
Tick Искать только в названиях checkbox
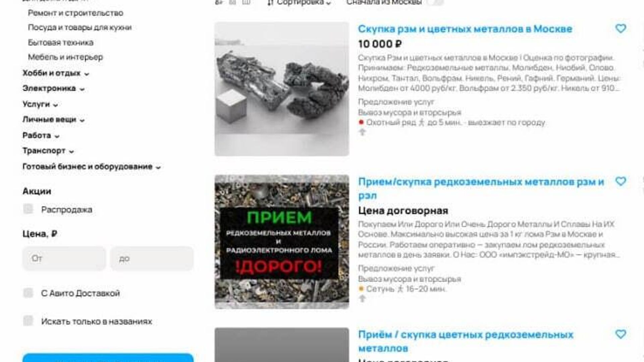[28, 321]
